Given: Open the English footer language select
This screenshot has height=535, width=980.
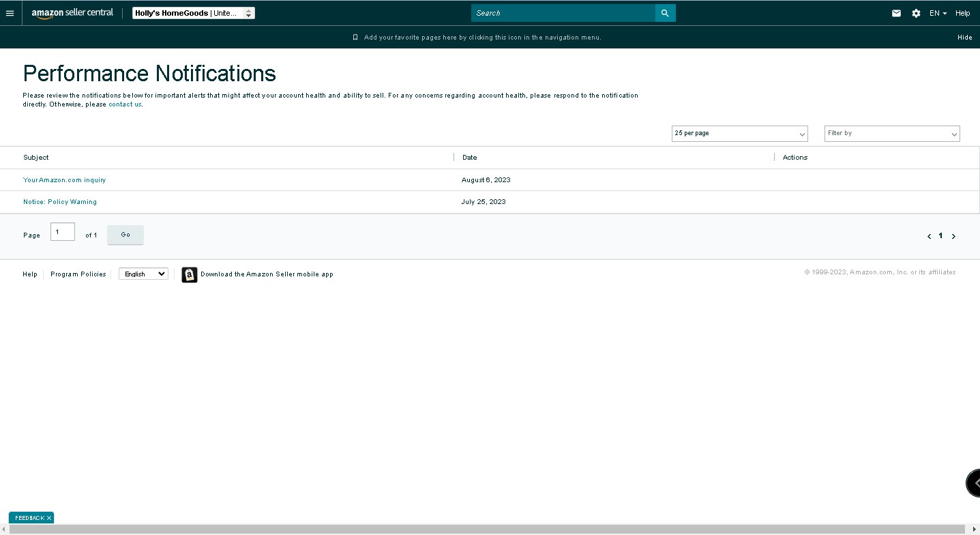Looking at the screenshot, I should [143, 274].
